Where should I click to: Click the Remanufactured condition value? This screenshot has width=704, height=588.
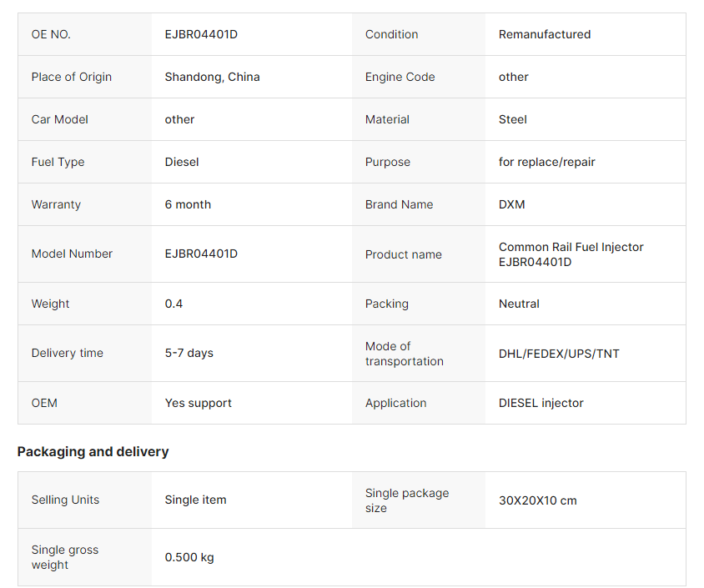544,34
